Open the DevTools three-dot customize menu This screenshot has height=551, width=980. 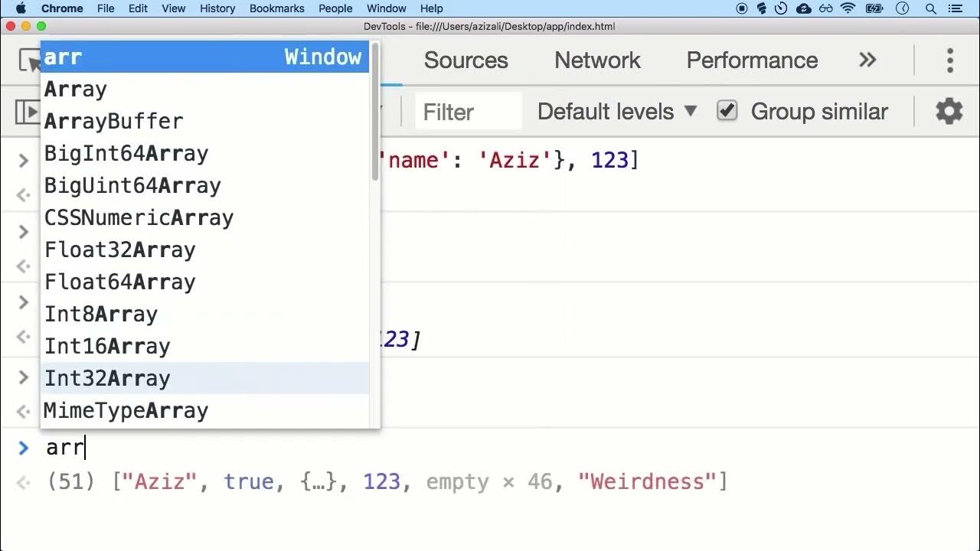click(949, 60)
